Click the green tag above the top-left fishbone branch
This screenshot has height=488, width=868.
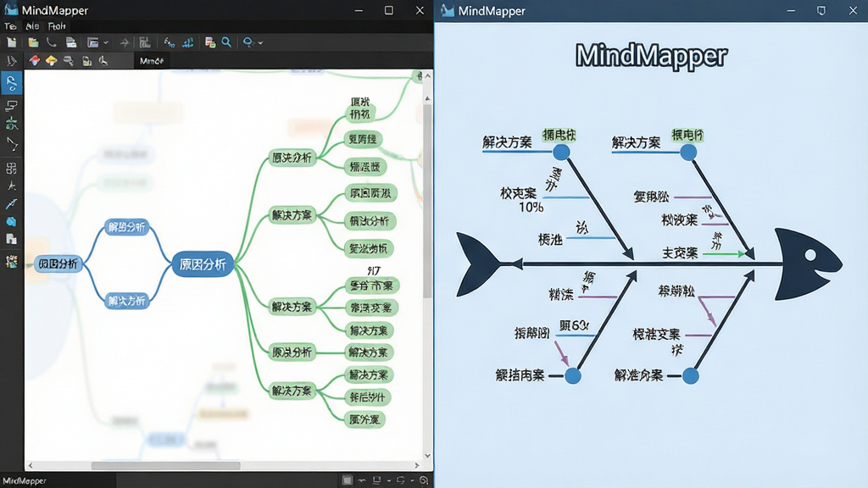[x=559, y=135]
